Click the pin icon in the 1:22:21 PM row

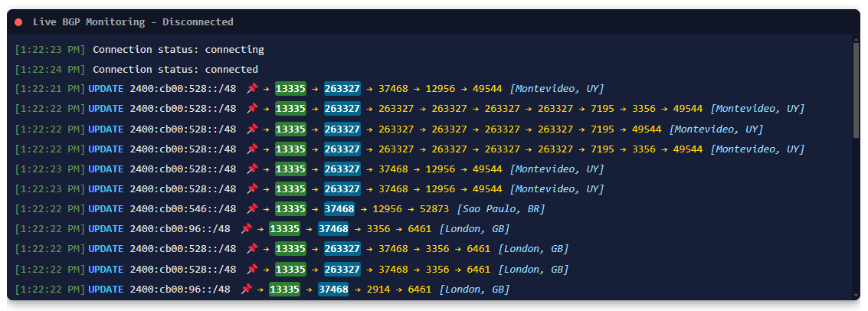(252, 89)
